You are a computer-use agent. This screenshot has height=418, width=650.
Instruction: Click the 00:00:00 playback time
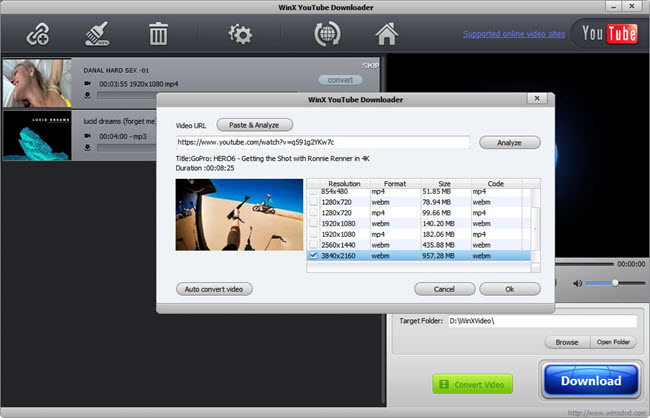coord(631,264)
